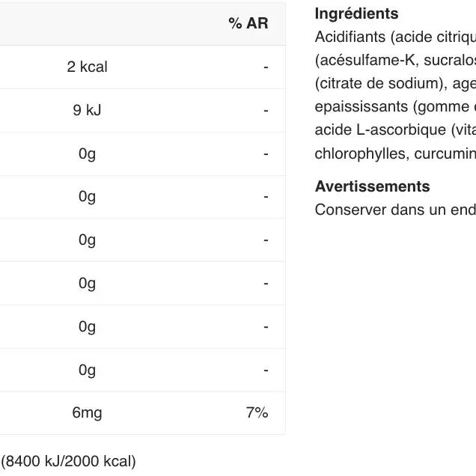This screenshot has width=476, height=476.
Task: Click the 0g value directly above 6mg
Action: (x=87, y=370)
